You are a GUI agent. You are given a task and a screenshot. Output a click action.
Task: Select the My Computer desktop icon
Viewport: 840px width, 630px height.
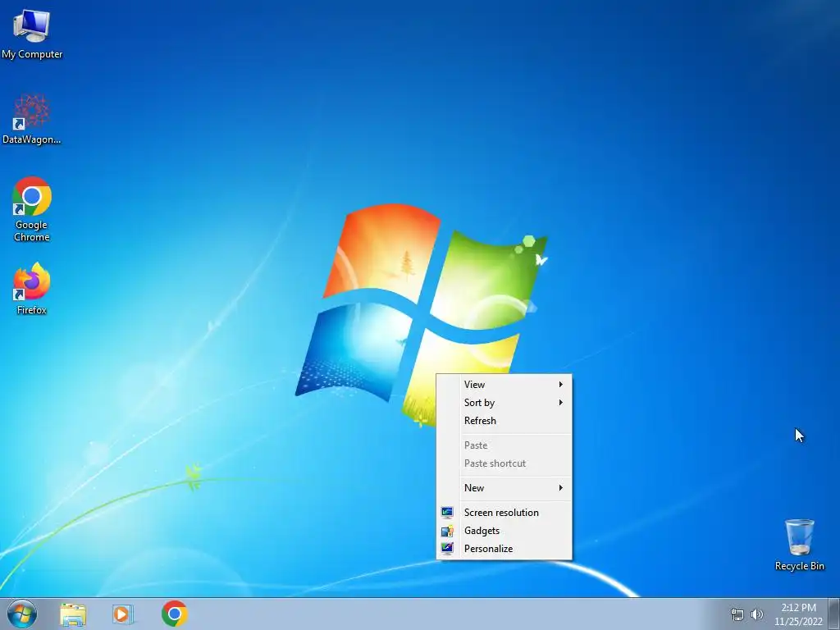tap(32, 34)
